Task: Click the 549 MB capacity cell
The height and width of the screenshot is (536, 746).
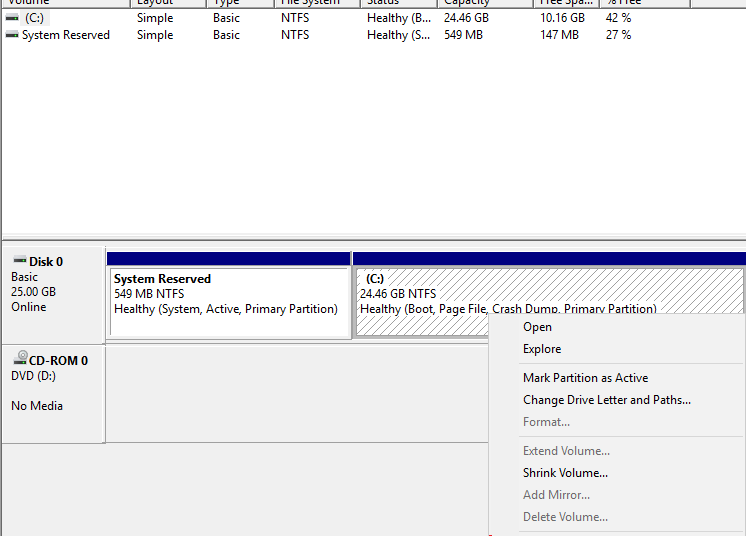Action: coord(463,35)
